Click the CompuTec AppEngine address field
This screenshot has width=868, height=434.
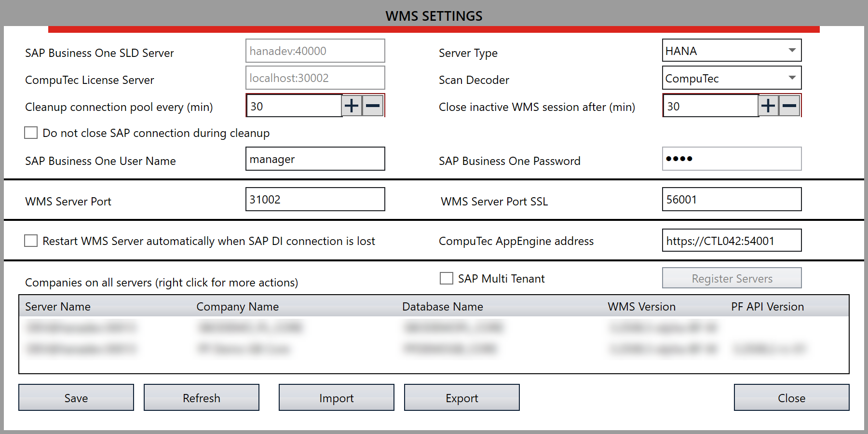point(731,240)
